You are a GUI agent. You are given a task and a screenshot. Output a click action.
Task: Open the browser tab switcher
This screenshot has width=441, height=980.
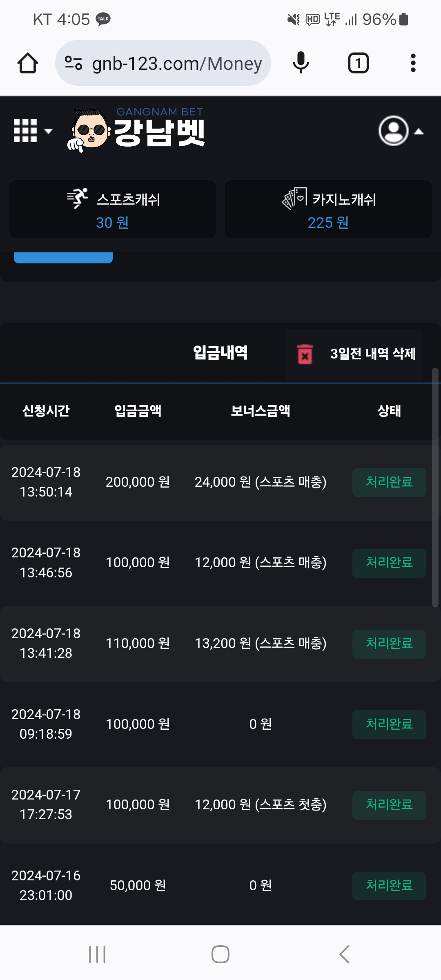(358, 63)
